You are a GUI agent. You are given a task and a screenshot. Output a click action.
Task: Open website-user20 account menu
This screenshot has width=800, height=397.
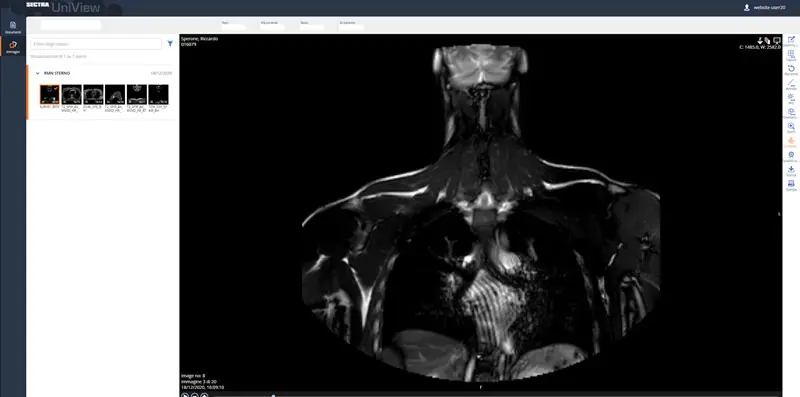pyautogui.click(x=764, y=8)
